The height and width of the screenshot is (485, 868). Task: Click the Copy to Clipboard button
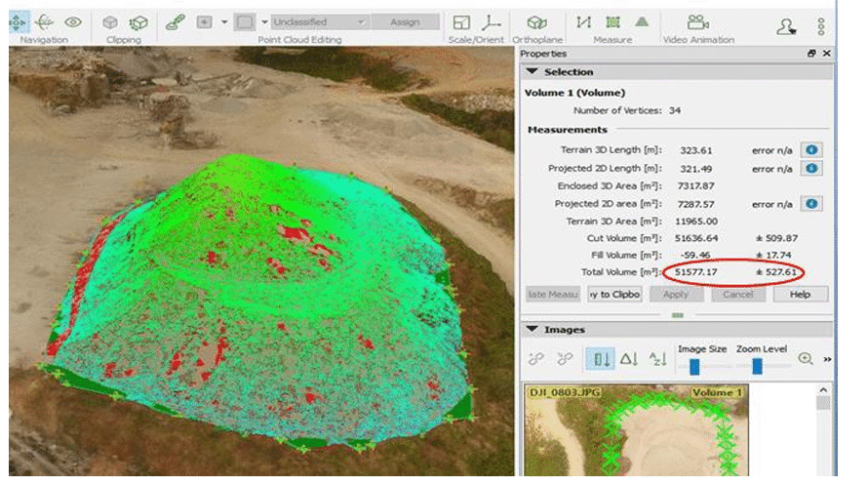click(614, 294)
